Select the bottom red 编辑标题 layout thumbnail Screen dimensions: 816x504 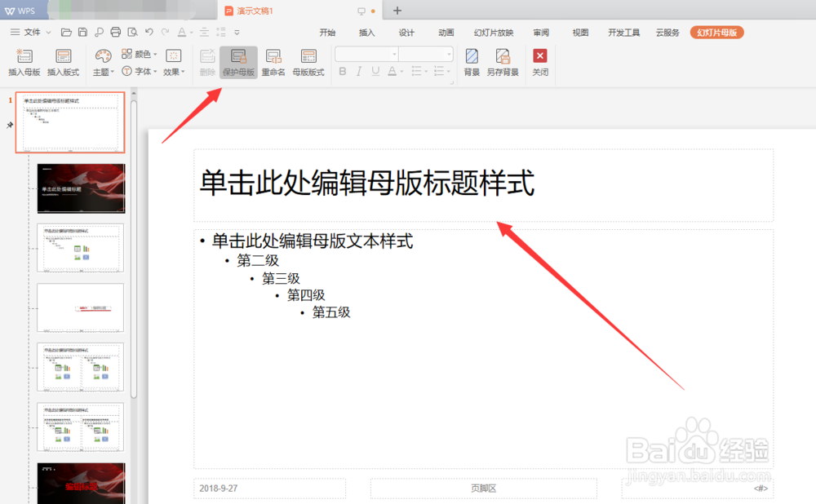pos(81,483)
